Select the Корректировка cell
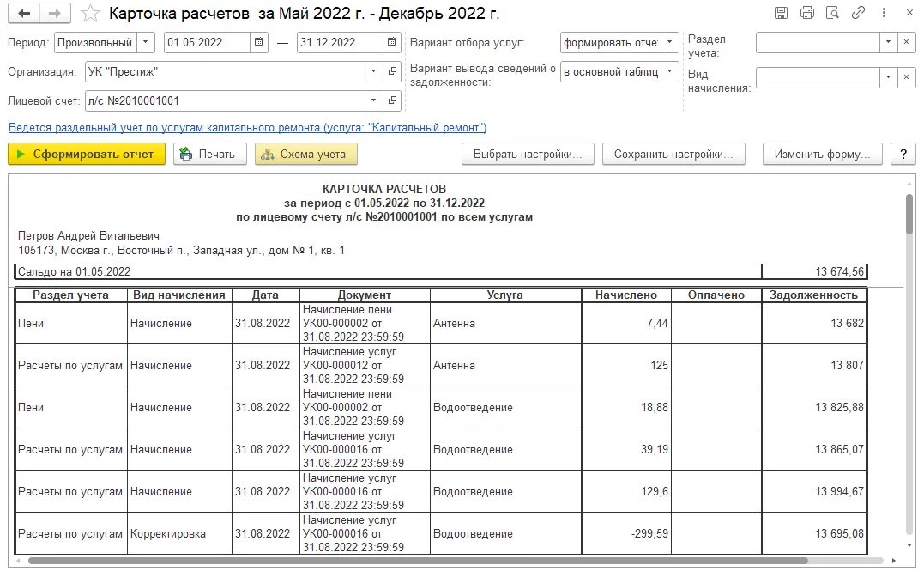Viewport: 924px width, 571px height. coord(179,534)
